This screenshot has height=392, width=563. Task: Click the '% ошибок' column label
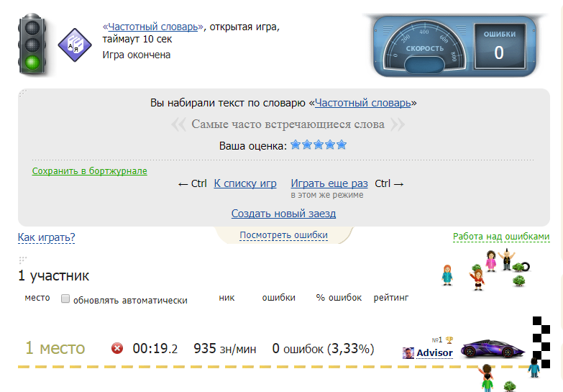[339, 298]
